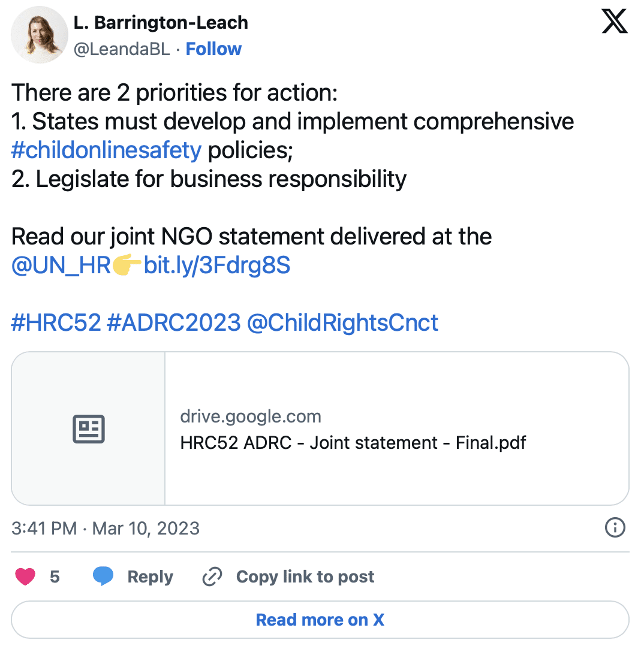Click the L. Barrington-Leach display name
644x652 pixels.
click(161, 22)
